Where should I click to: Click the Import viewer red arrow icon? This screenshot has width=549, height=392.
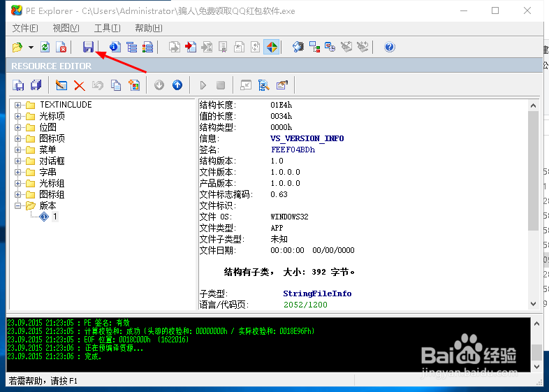(x=191, y=47)
